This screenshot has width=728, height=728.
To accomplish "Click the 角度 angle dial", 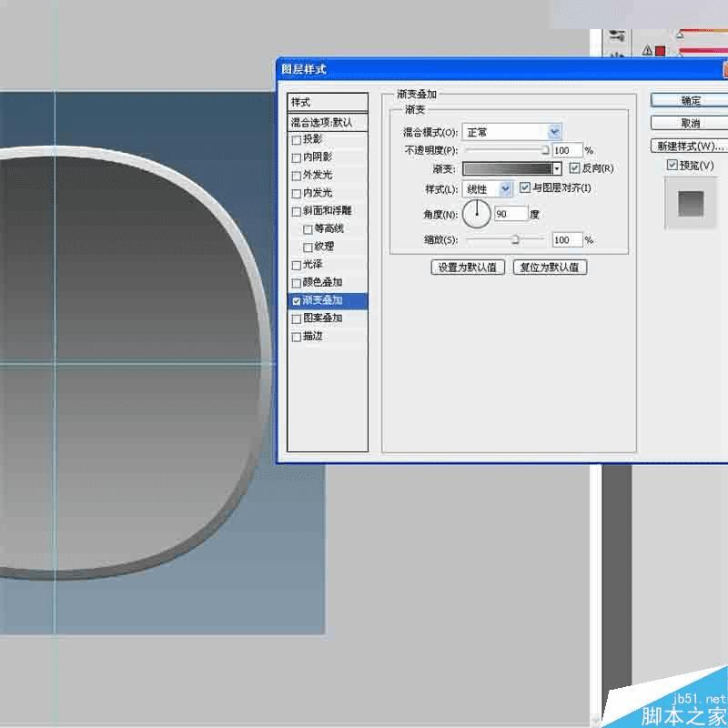I will [476, 214].
